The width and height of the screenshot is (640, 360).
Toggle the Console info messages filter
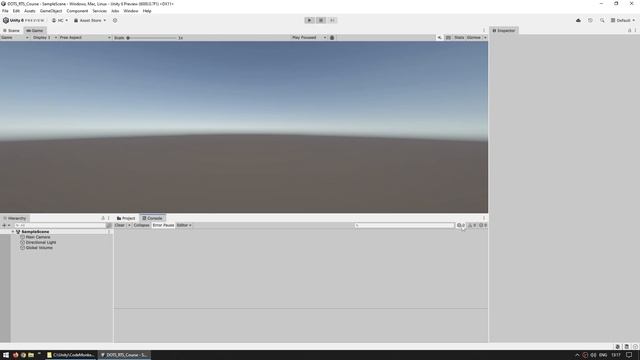pos(461,225)
